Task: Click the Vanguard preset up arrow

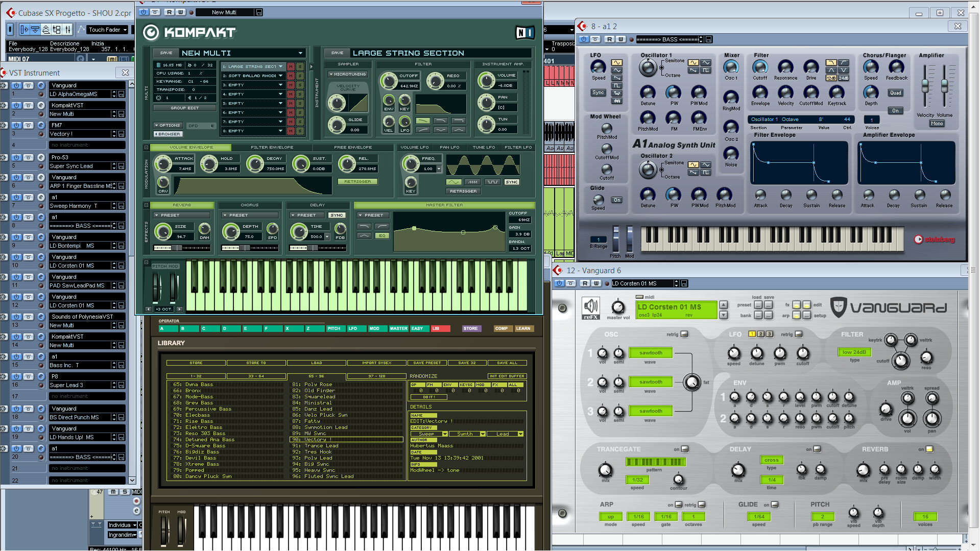Action: (723, 305)
